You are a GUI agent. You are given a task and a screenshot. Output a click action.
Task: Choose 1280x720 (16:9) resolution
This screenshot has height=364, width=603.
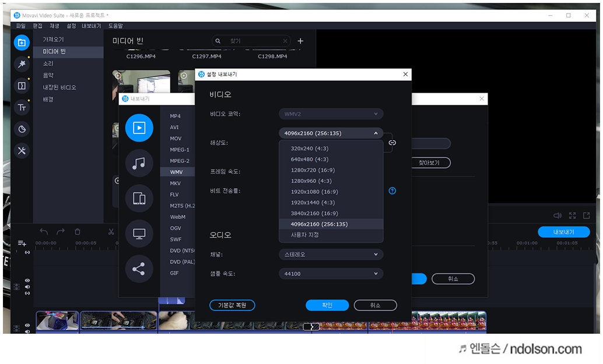331,169
